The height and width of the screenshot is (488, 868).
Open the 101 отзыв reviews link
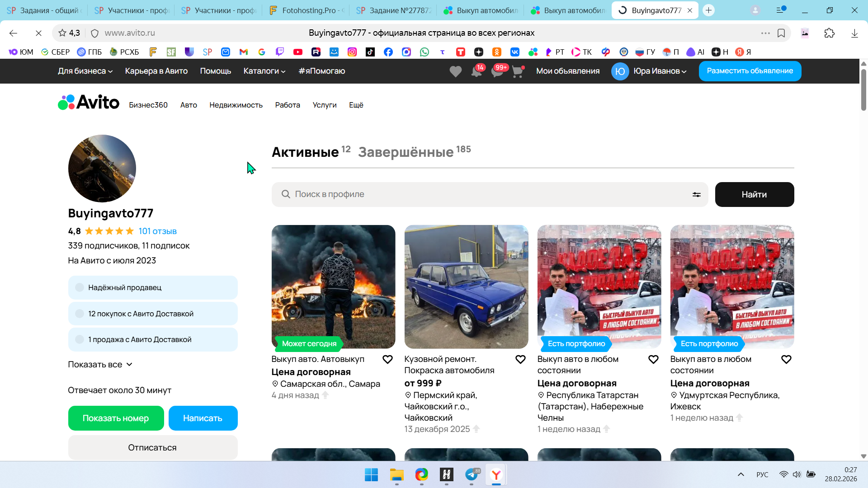[157, 231]
